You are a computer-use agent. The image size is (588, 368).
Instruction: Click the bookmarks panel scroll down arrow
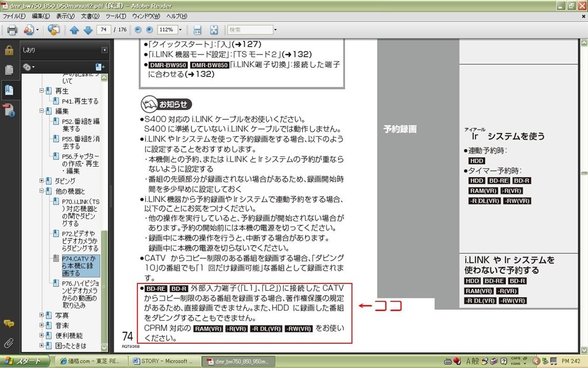104,348
